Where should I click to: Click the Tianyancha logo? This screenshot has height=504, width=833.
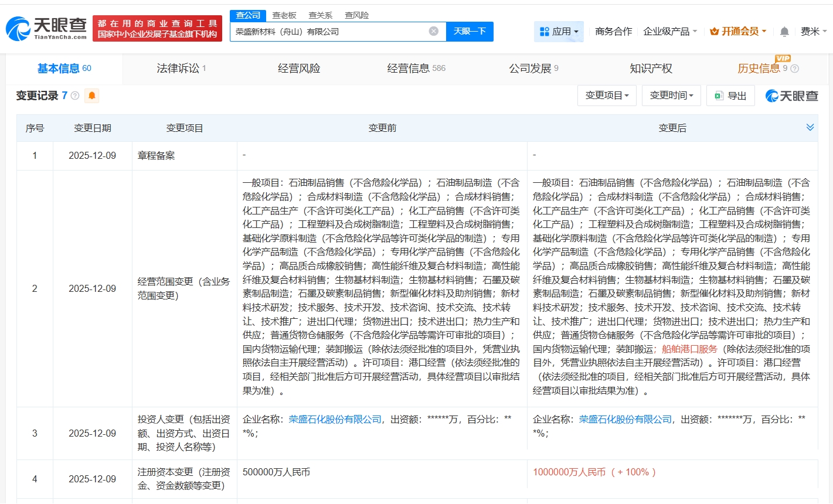[46, 28]
